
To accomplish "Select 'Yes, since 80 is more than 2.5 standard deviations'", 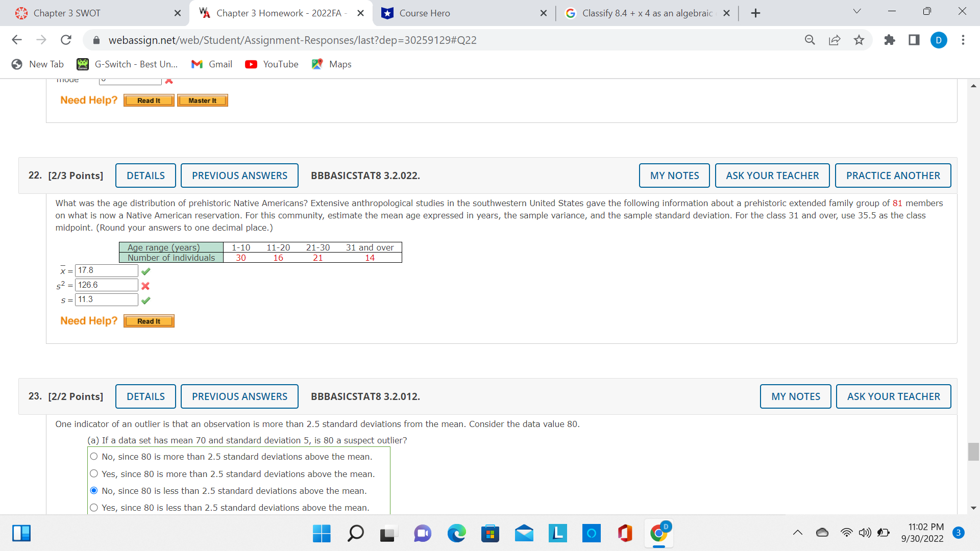I will click(94, 473).
